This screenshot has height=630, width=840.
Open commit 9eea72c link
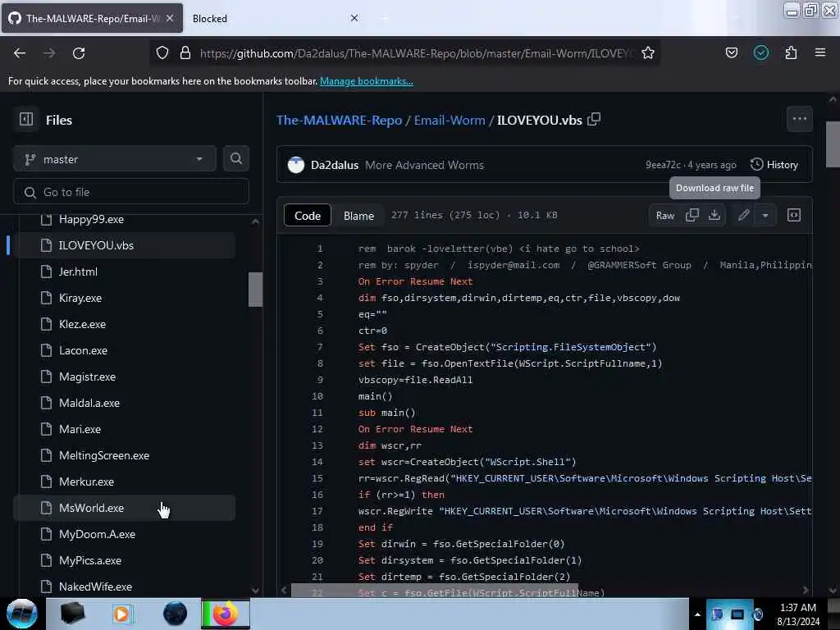663,165
